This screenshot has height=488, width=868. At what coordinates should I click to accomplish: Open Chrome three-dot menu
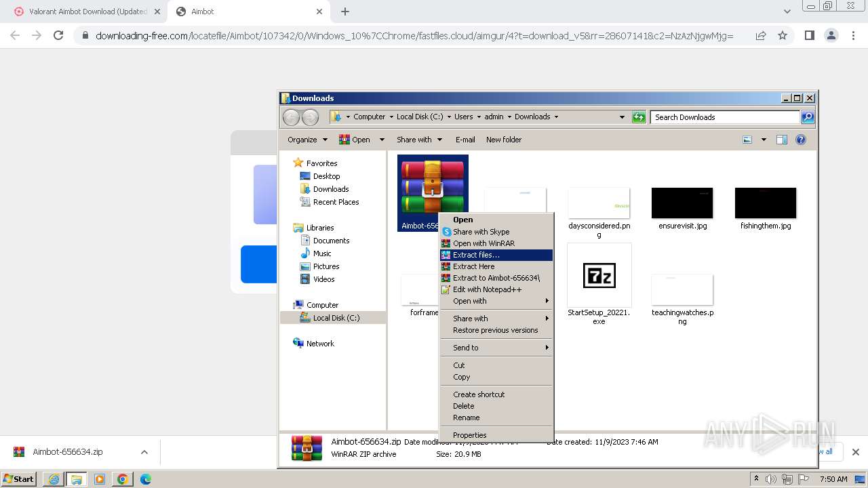coord(853,35)
